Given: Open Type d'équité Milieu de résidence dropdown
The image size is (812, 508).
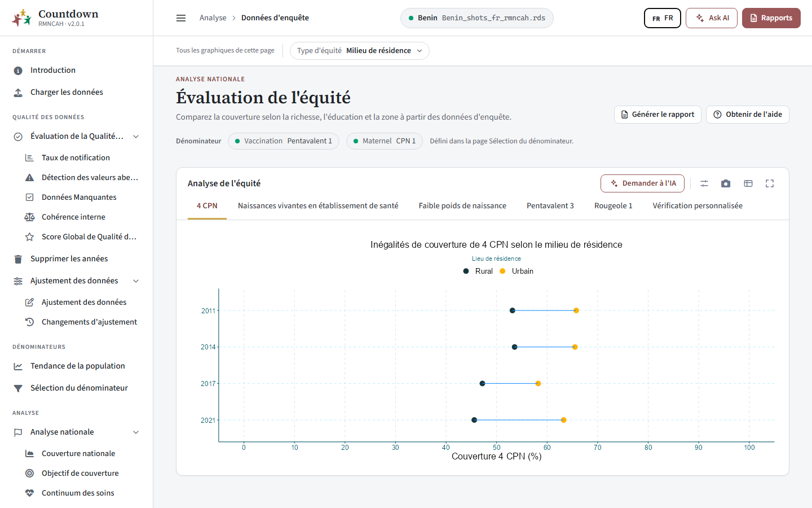Looking at the screenshot, I should [x=360, y=51].
